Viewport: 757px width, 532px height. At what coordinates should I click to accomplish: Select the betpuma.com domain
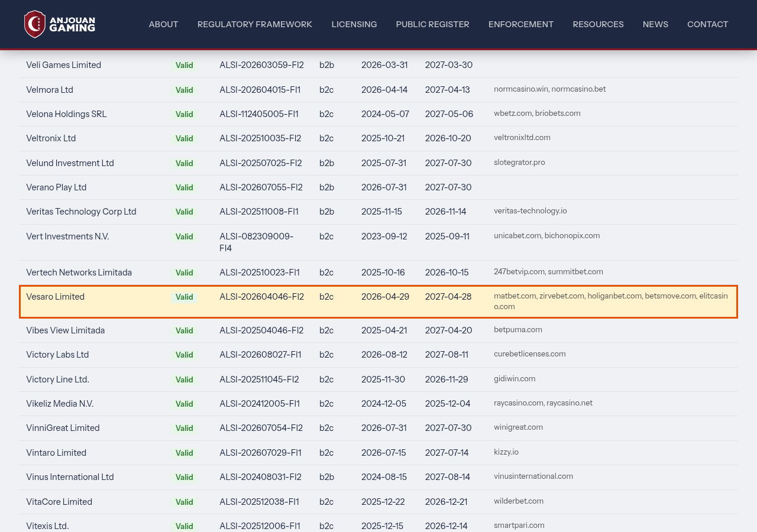[x=518, y=330]
